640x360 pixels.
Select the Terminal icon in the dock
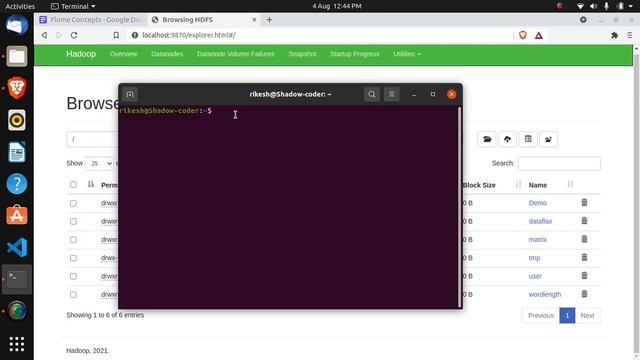(x=17, y=279)
